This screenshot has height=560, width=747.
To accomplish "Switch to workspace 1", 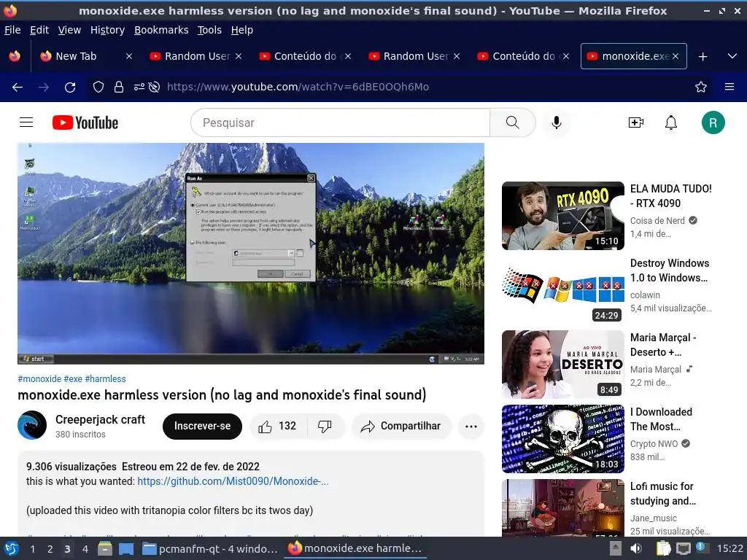I will pos(32,549).
